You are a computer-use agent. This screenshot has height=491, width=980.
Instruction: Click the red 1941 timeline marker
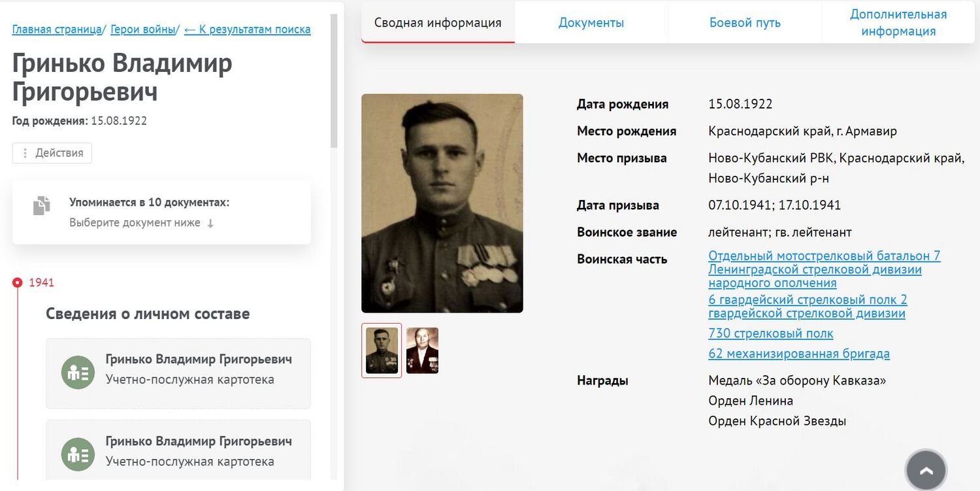[18, 282]
